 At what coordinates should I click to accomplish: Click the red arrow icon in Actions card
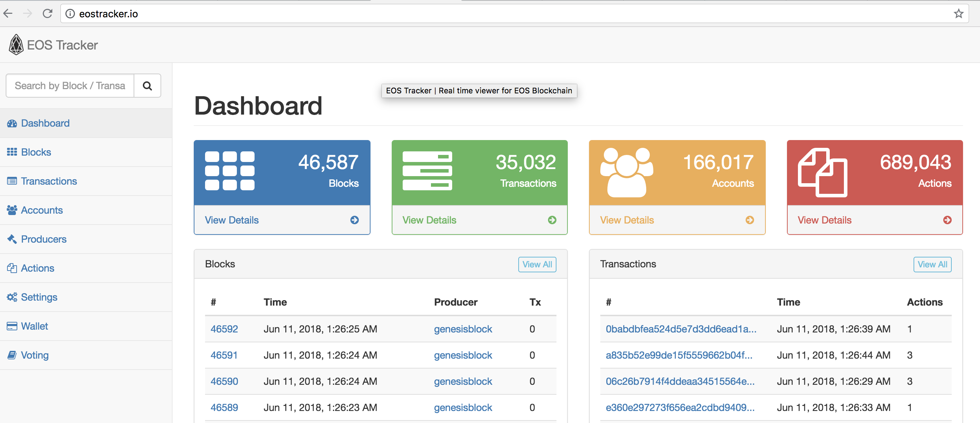(x=947, y=220)
